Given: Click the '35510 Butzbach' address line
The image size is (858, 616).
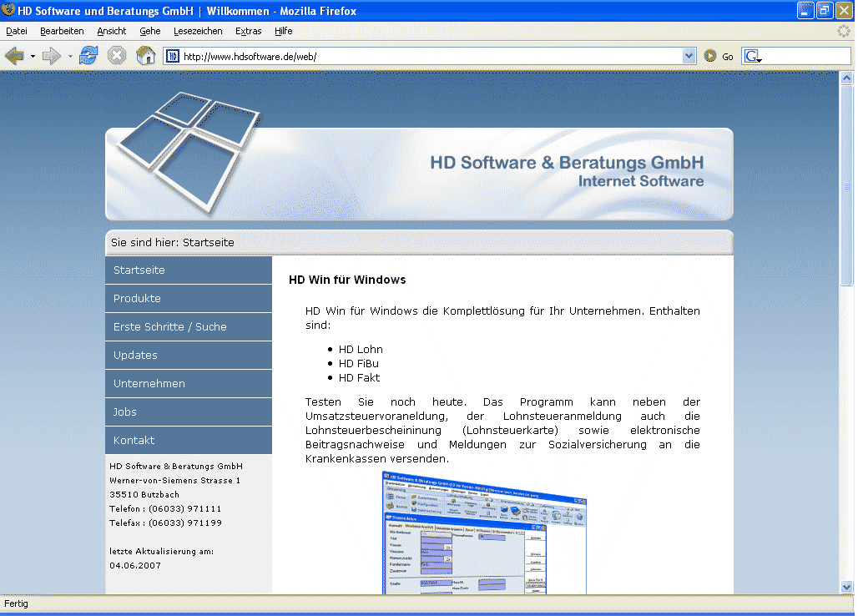Looking at the screenshot, I should [144, 494].
